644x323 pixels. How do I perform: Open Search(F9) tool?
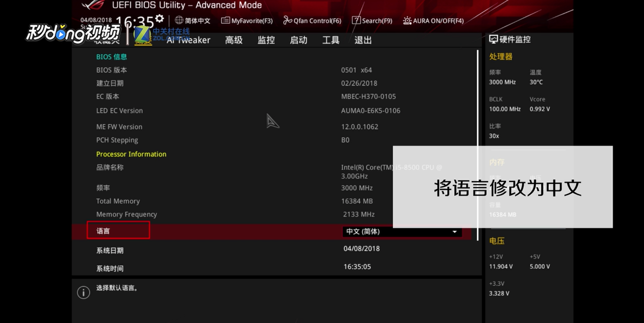coord(372,21)
